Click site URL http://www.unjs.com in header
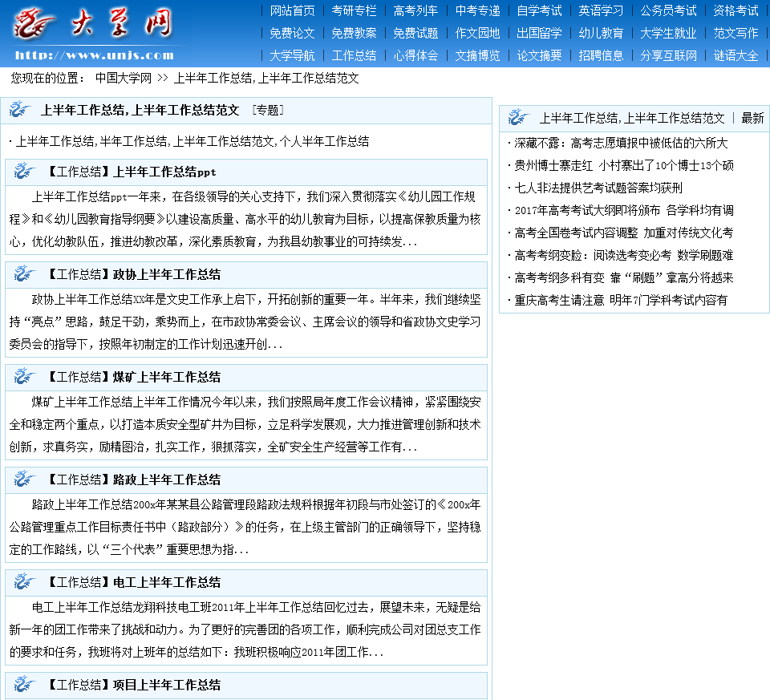Screen dimensions: 770x700 click(95, 55)
